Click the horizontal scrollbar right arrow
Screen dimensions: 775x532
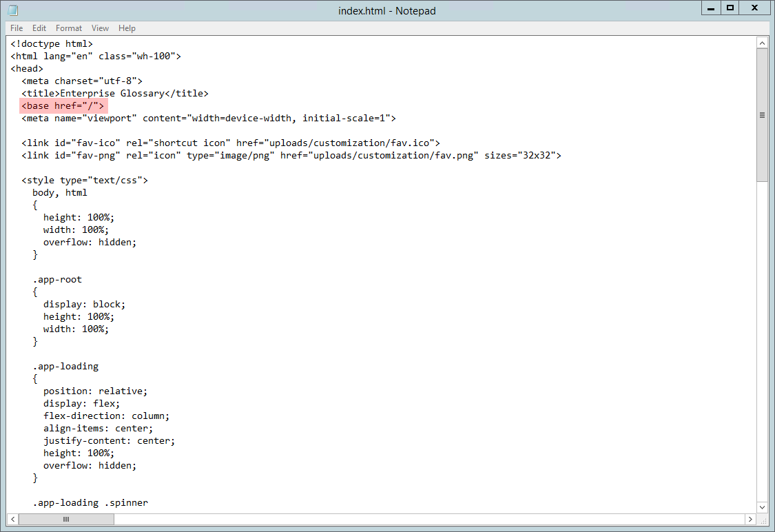pos(750,519)
